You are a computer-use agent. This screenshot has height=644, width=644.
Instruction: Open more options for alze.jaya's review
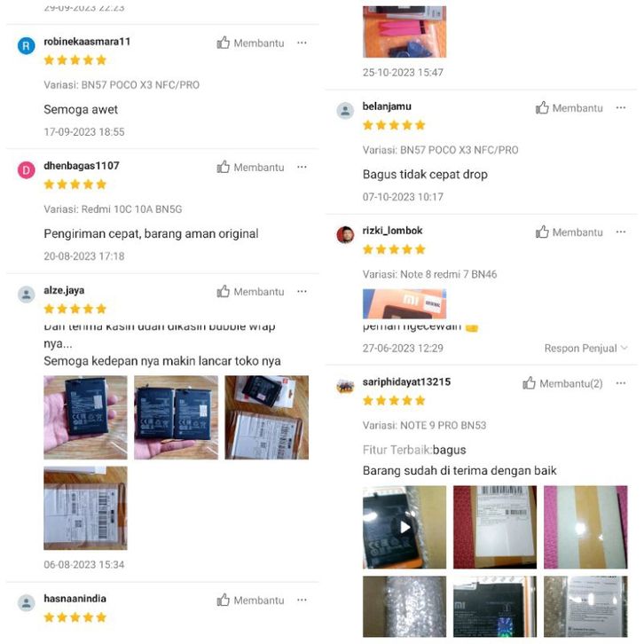pos(302,291)
